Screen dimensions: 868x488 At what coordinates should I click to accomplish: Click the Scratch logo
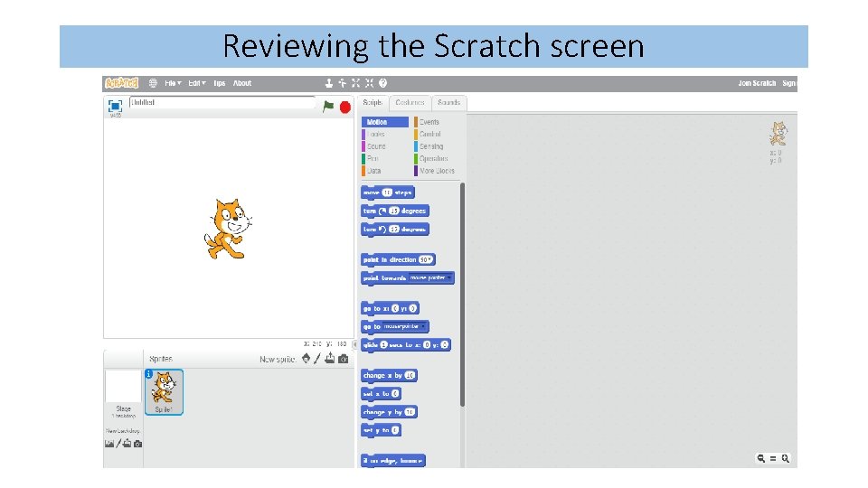[122, 83]
